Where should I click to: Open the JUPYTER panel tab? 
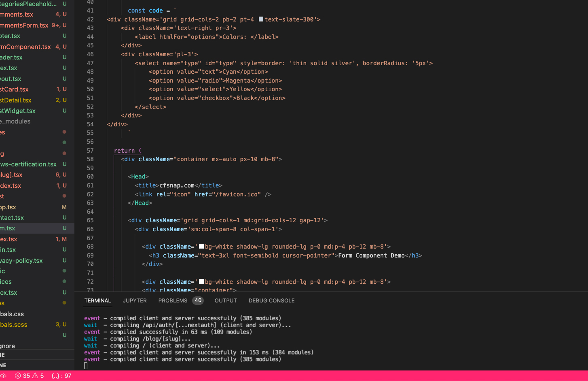135,300
